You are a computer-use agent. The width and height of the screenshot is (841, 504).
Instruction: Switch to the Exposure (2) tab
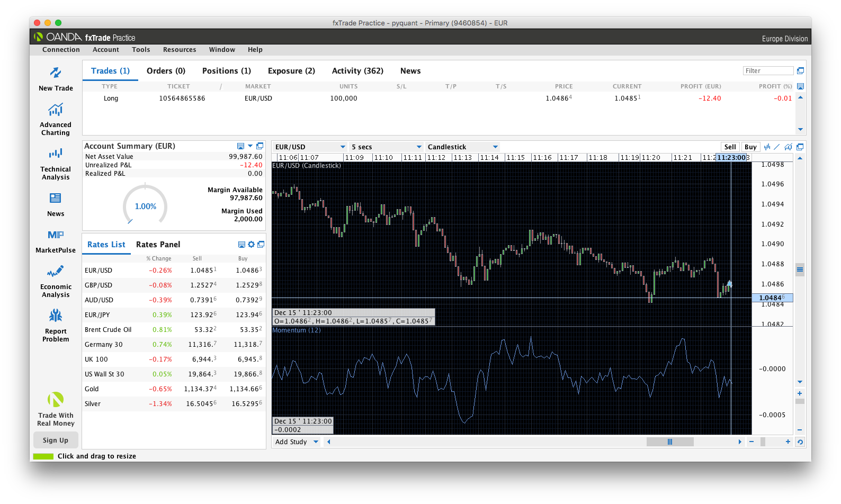[x=291, y=71]
